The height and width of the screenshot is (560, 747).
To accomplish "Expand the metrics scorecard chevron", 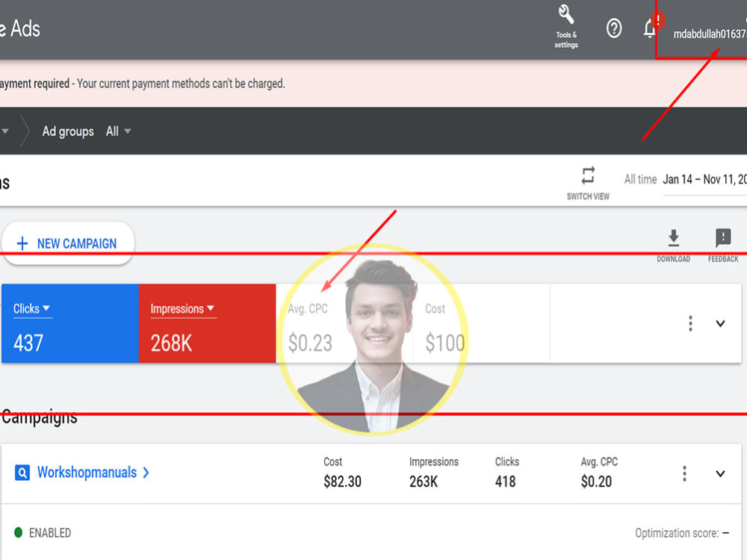I will (720, 324).
